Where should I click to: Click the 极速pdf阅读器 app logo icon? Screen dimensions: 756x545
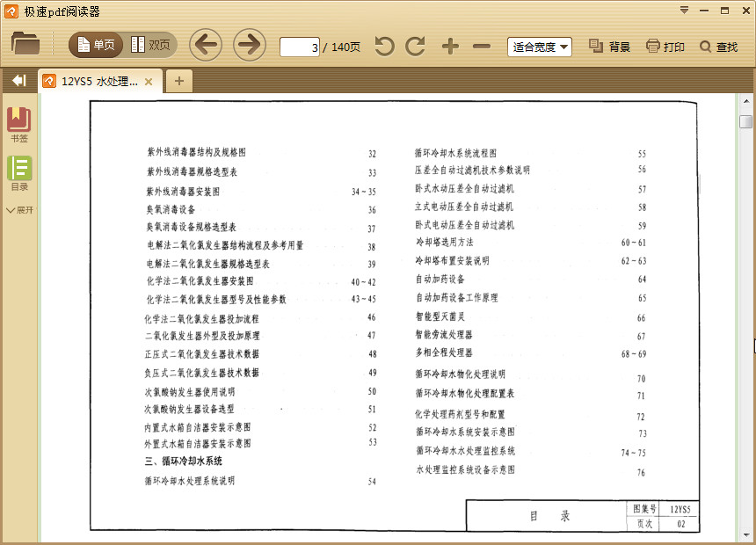pyautogui.click(x=11, y=11)
